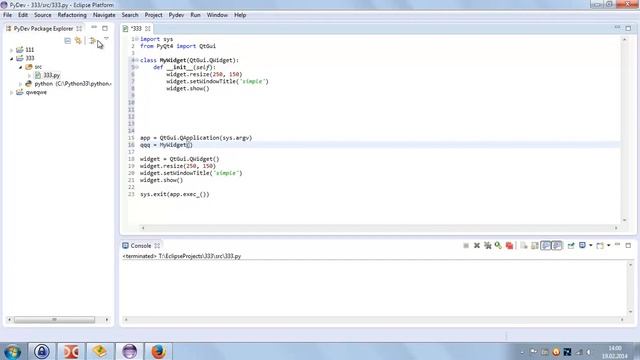Expand the qweqwe project
Viewport: 640px width, 360px height.
click(x=12, y=93)
